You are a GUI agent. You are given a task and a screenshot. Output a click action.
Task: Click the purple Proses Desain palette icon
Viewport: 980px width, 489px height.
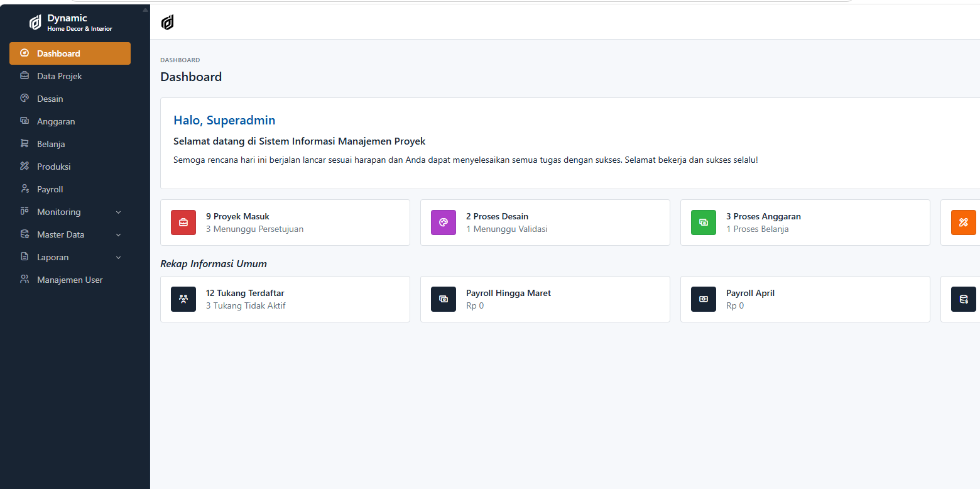click(444, 223)
